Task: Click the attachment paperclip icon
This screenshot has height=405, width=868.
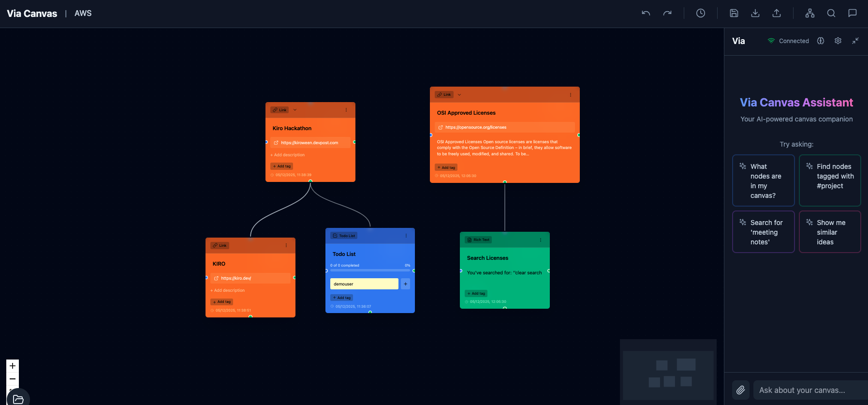Action: tap(740, 390)
